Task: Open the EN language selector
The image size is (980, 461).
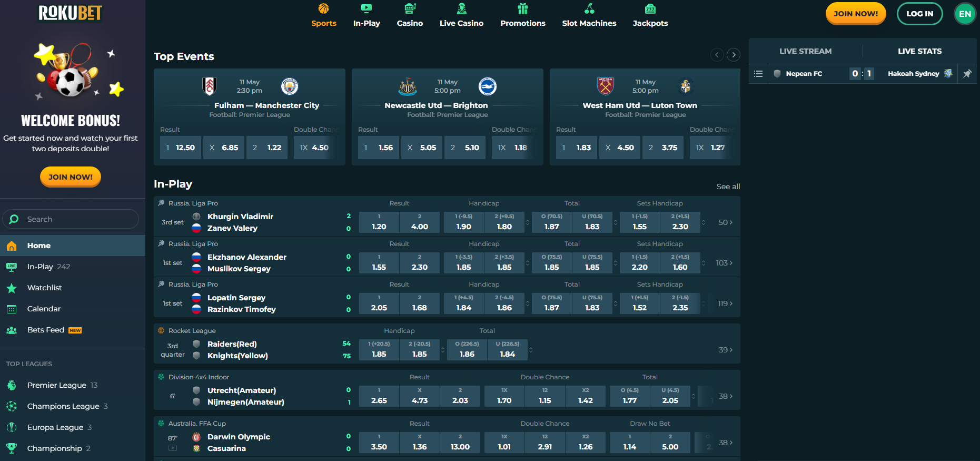Action: point(965,14)
